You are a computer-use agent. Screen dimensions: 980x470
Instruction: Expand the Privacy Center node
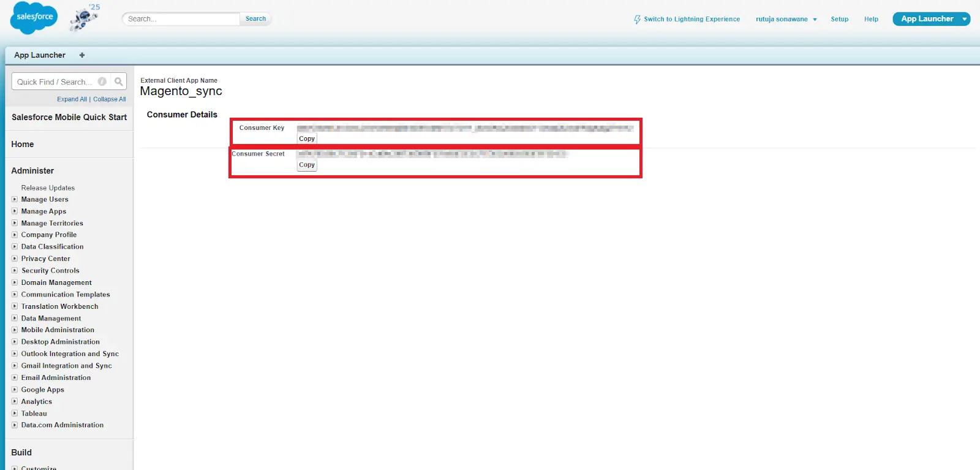click(15, 259)
